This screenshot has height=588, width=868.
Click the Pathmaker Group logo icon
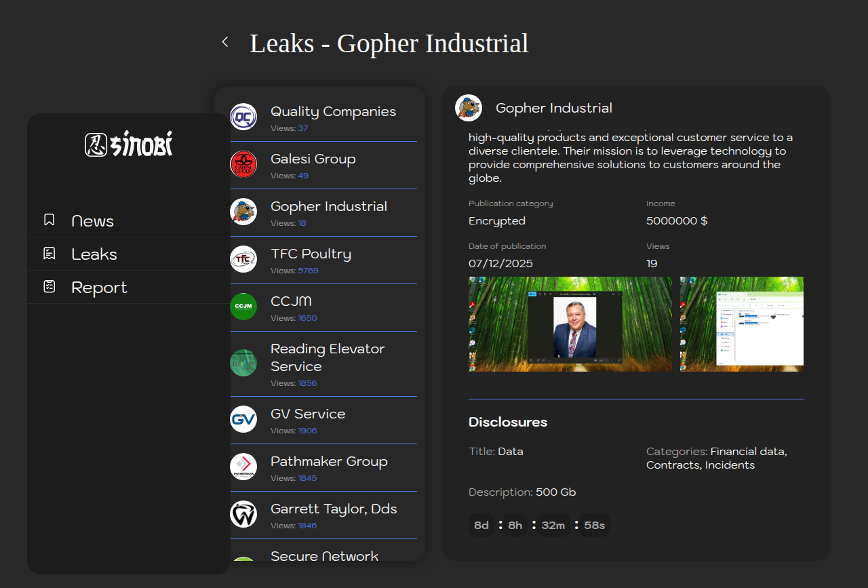coord(243,467)
